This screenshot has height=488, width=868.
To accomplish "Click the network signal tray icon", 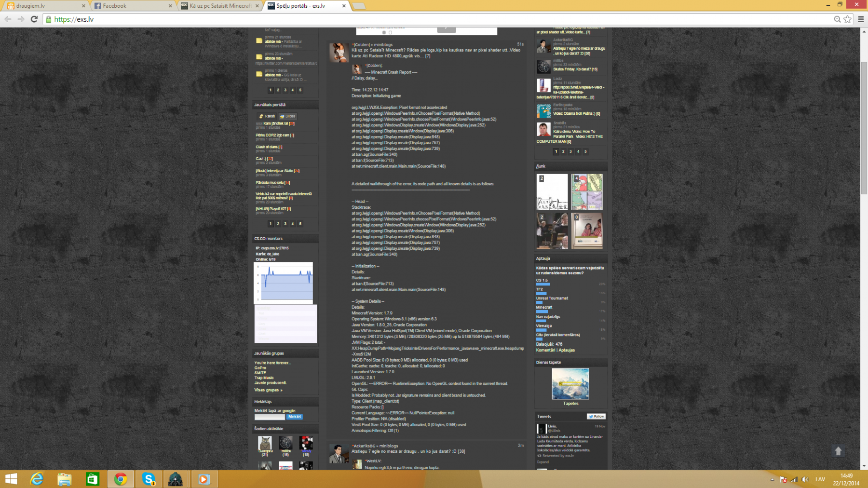I will click(794, 479).
